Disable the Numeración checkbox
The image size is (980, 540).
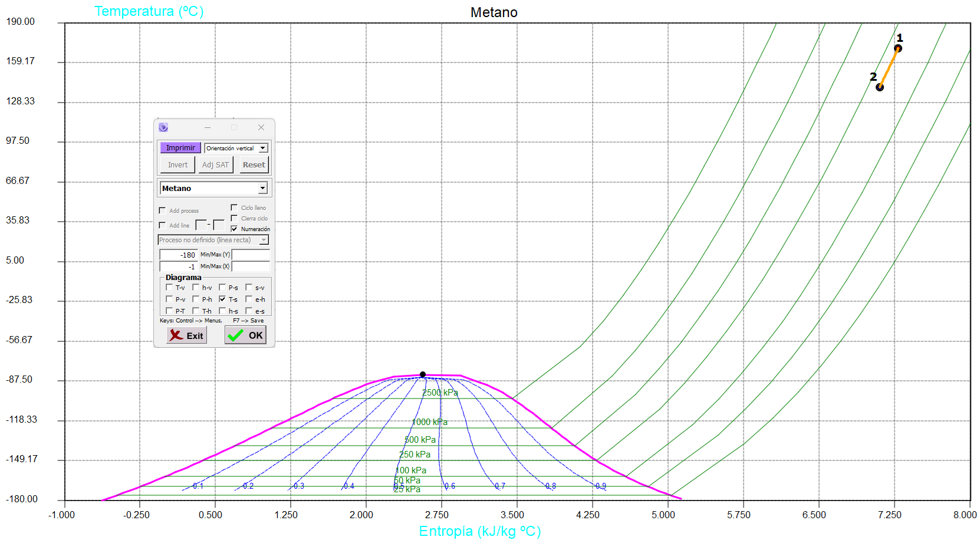pyautogui.click(x=234, y=229)
